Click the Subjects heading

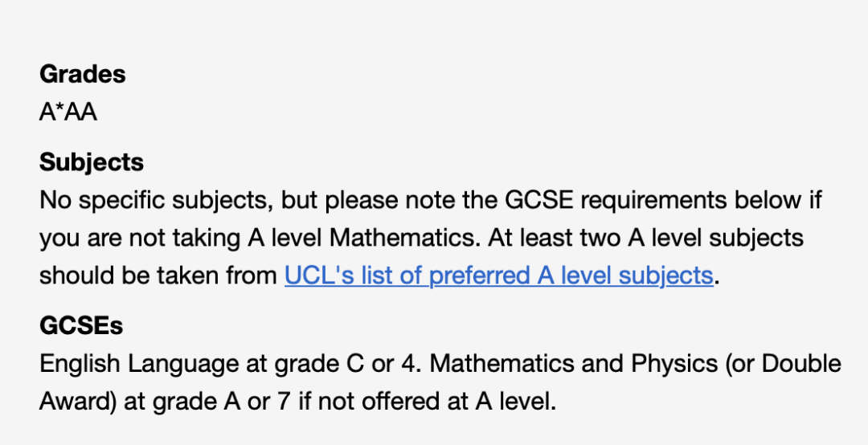[x=92, y=162]
